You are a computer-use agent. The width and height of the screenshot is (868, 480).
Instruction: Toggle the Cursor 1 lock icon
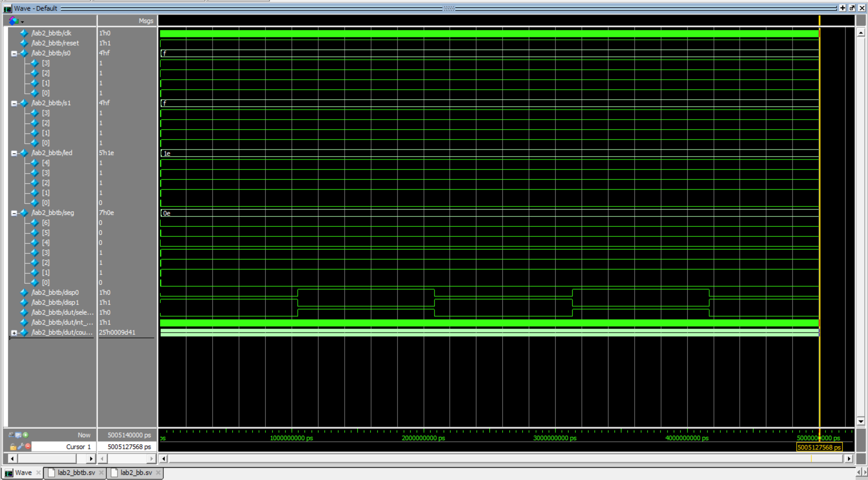pyautogui.click(x=13, y=446)
